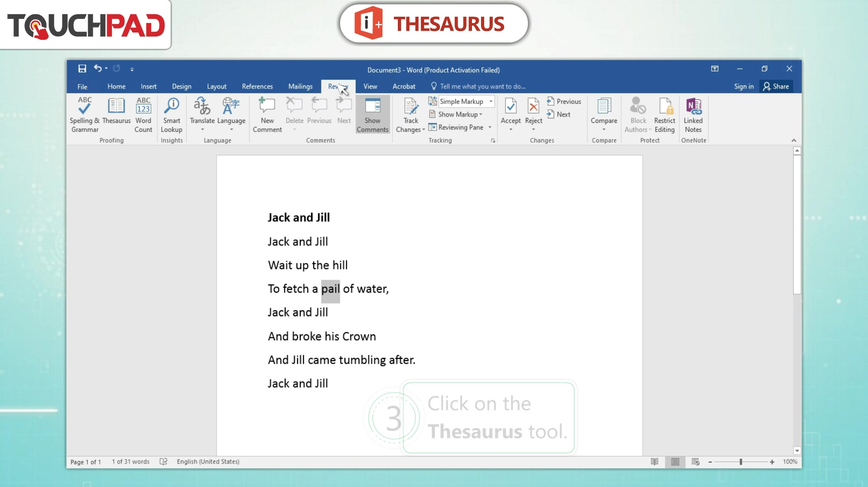Image resolution: width=868 pixels, height=487 pixels.
Task: Open the File tab
Action: 82,86
